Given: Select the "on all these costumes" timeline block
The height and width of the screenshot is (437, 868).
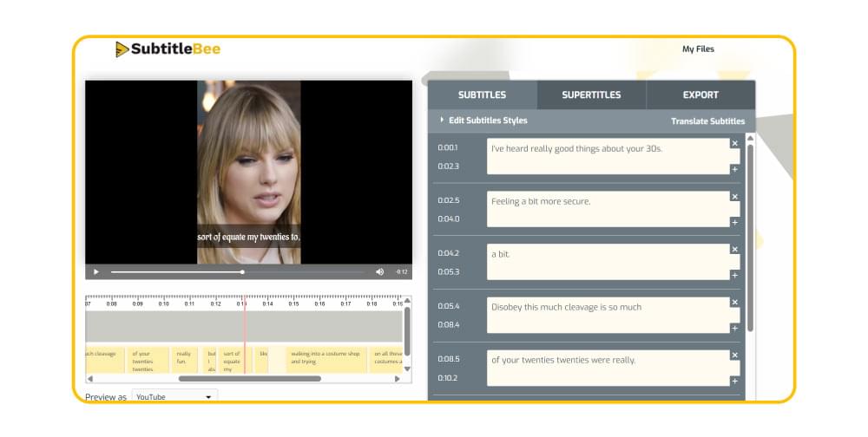Looking at the screenshot, I should pos(386,360).
